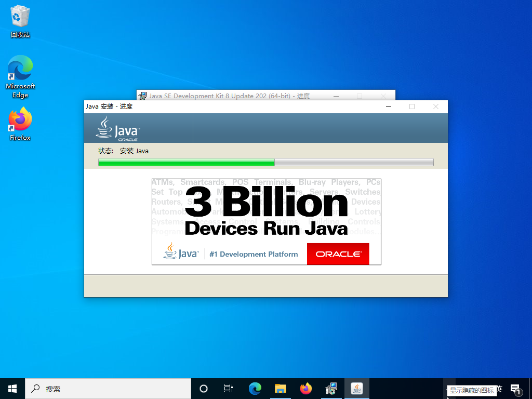
Task: Click the Java 安装 - 进度 title text
Action: click(x=109, y=107)
